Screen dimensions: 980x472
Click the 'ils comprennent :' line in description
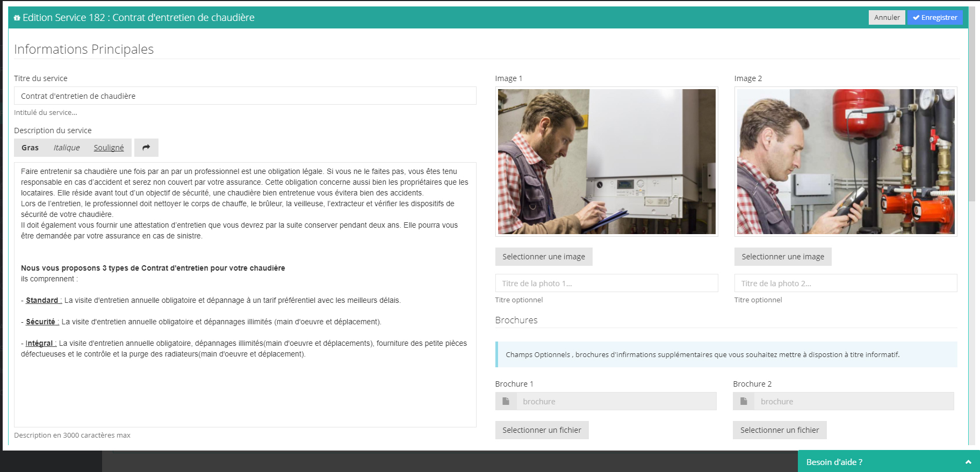tap(49, 279)
